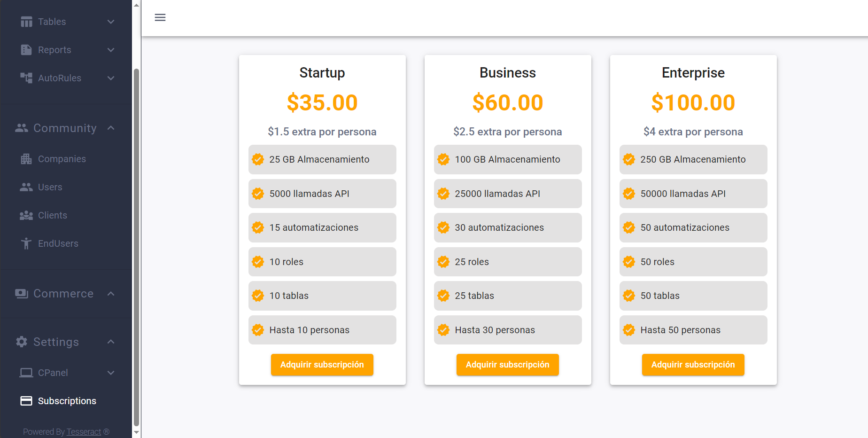Select the EndUsers person icon

pyautogui.click(x=26, y=243)
